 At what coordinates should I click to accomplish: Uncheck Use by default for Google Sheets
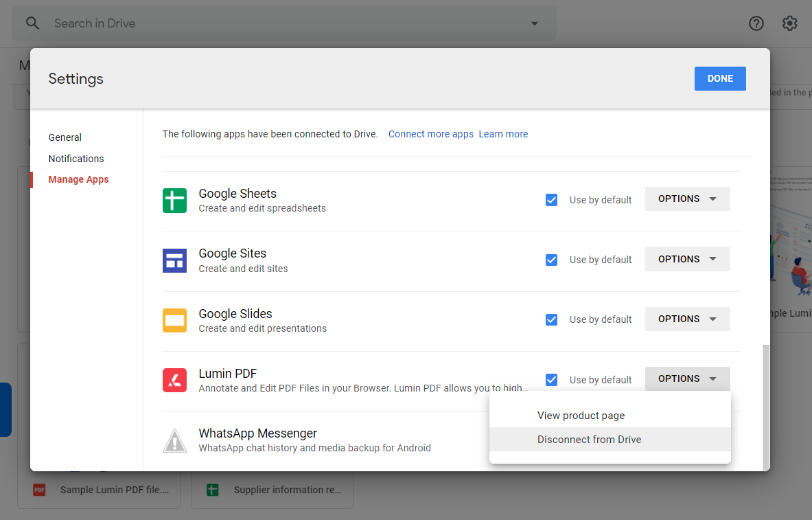[551, 199]
